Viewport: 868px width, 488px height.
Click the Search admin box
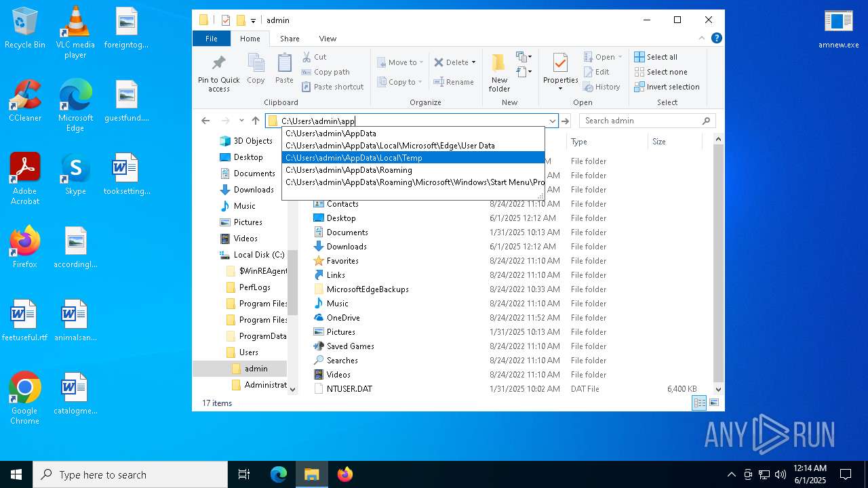(x=647, y=121)
